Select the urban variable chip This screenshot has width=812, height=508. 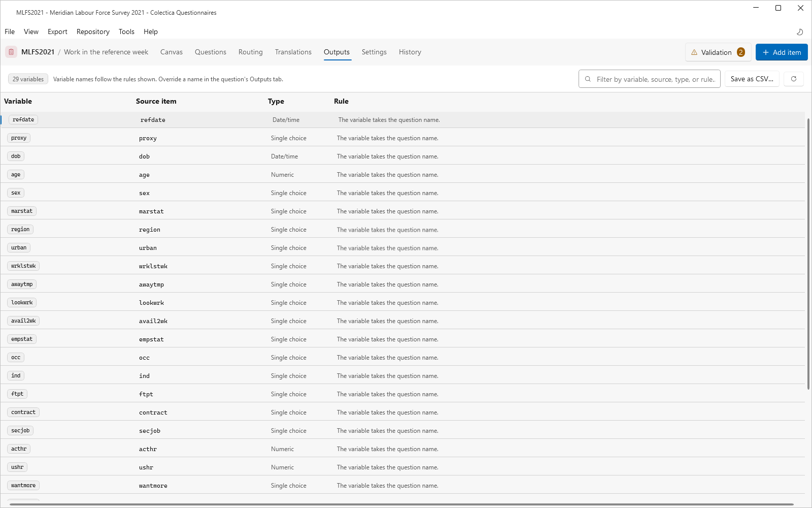pos(19,248)
